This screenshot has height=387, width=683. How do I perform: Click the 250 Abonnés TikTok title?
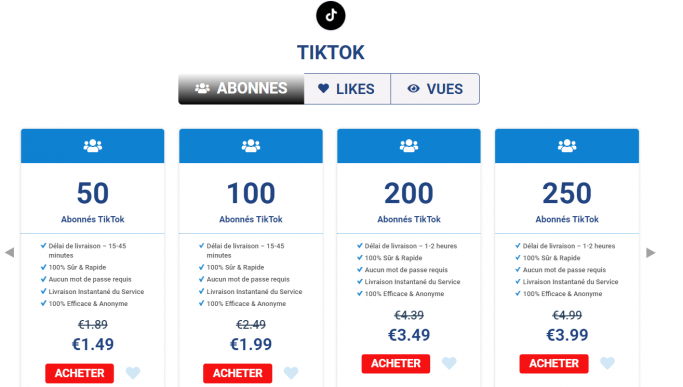click(x=567, y=219)
